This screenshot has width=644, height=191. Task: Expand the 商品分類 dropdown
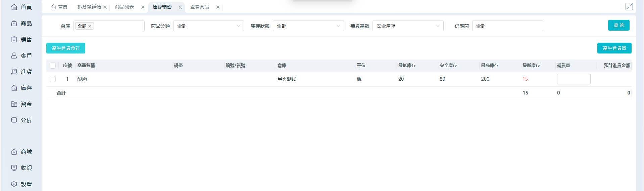pyautogui.click(x=208, y=26)
